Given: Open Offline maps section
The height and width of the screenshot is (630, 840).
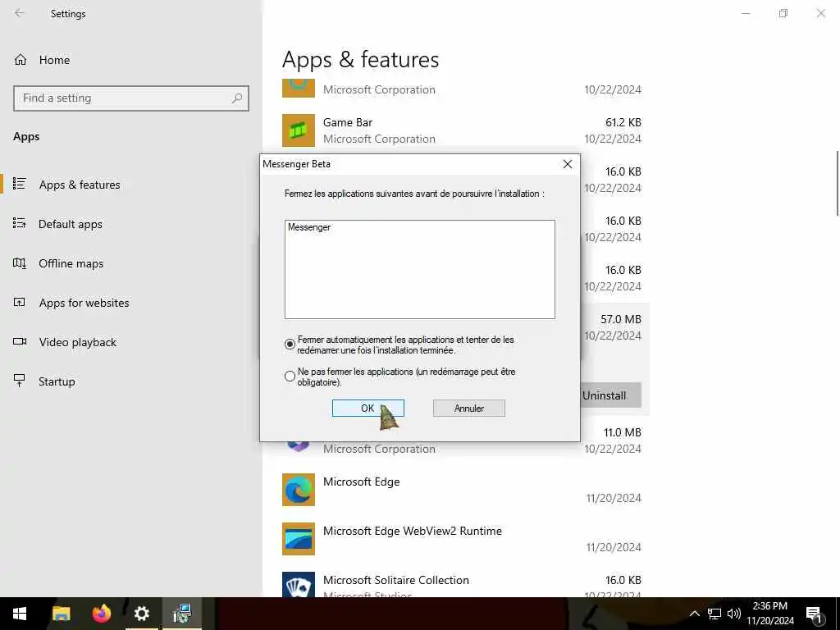Looking at the screenshot, I should (x=71, y=263).
